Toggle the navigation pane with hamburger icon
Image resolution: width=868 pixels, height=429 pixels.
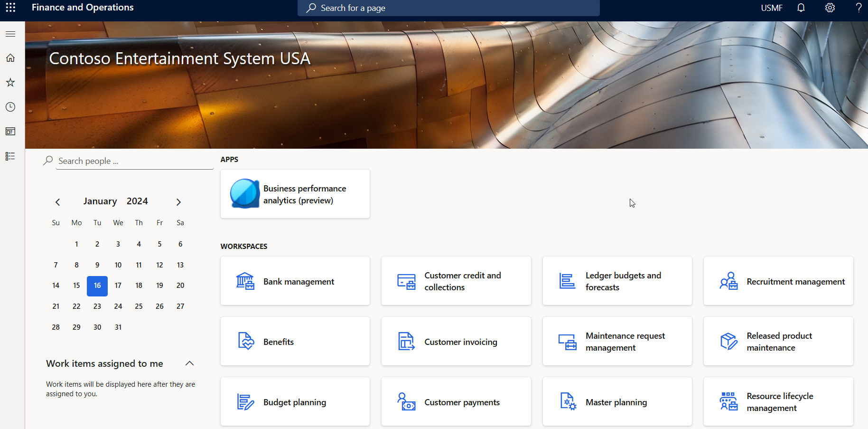(x=10, y=34)
